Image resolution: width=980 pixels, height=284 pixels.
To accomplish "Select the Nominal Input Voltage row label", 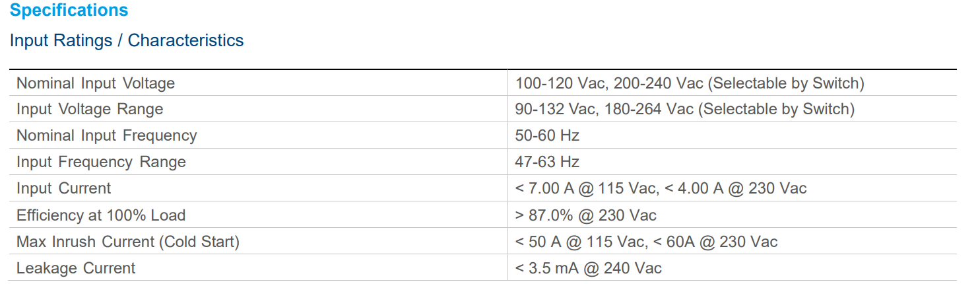I will (x=96, y=83).
